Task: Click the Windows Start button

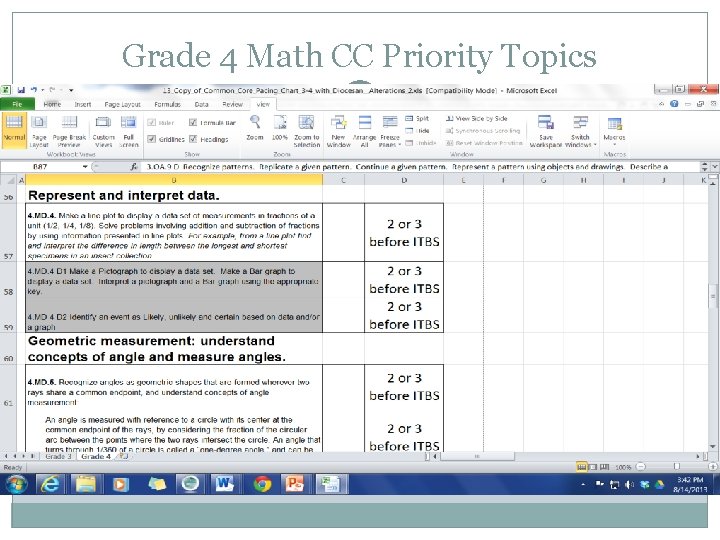Action: point(16,484)
